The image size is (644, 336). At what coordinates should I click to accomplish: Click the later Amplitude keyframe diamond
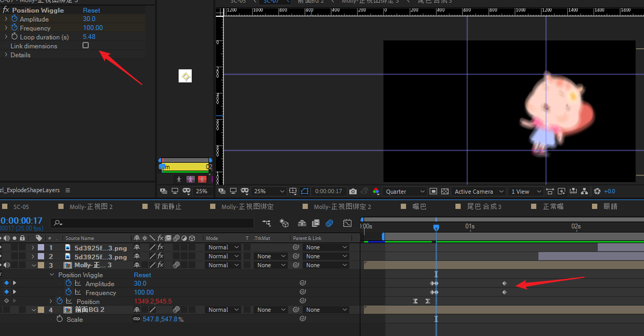pos(504,283)
